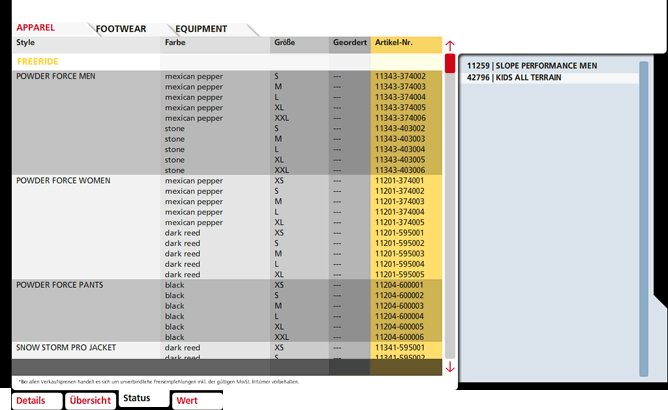
Task: Click article number 11341-595001
Action: pyautogui.click(x=400, y=348)
